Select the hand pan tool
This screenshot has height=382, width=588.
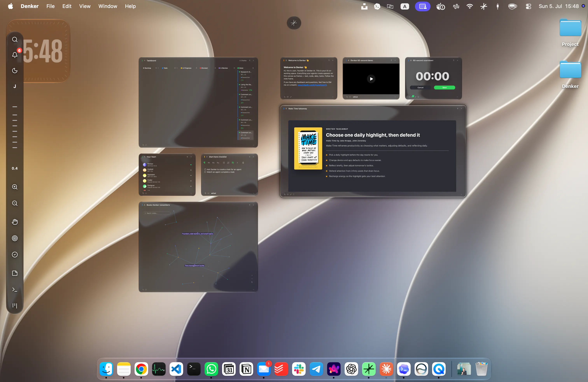tap(15, 222)
